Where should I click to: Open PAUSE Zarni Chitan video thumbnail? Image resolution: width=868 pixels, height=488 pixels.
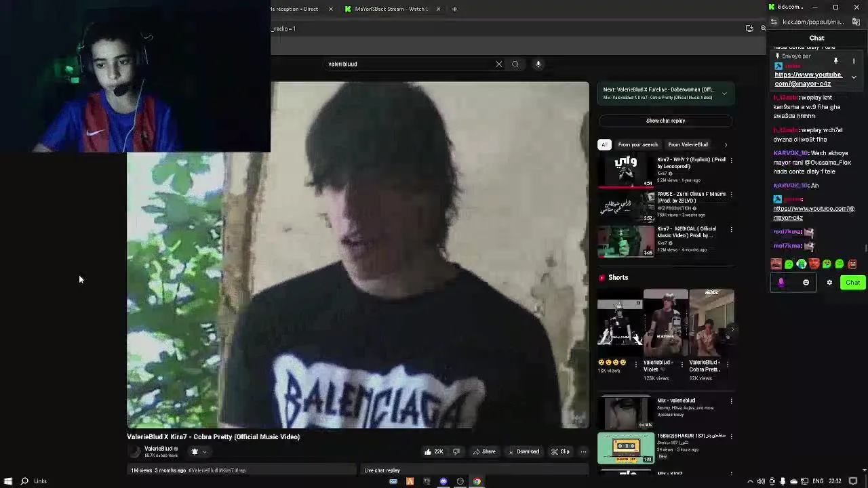coord(626,205)
